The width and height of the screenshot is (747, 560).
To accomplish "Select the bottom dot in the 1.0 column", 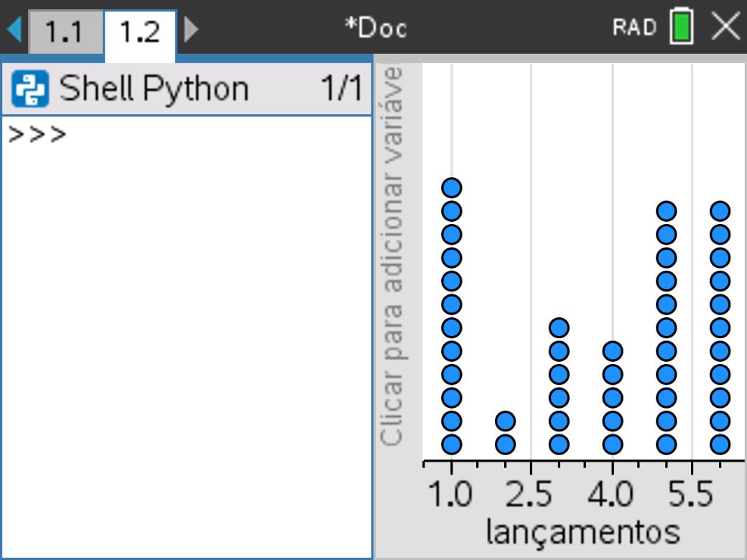I will coord(452,444).
